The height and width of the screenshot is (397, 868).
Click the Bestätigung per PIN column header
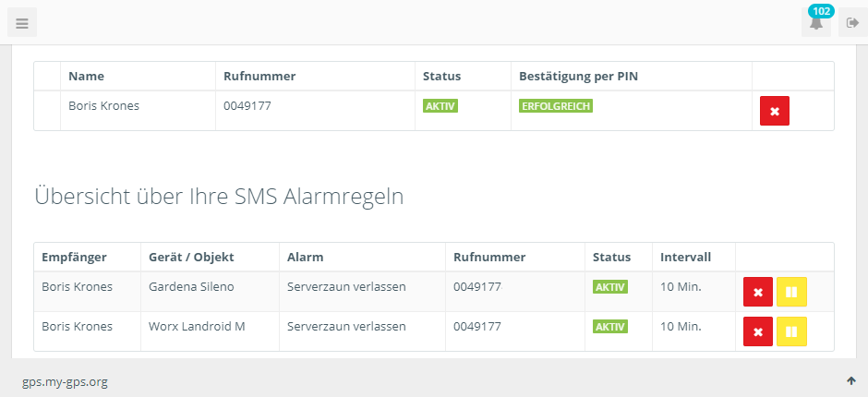pos(578,77)
